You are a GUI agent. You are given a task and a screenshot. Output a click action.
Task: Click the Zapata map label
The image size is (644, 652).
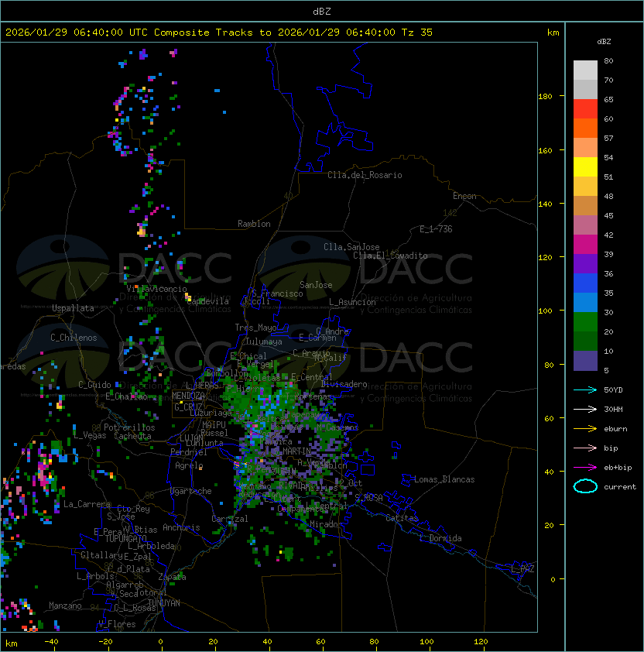[x=172, y=577]
